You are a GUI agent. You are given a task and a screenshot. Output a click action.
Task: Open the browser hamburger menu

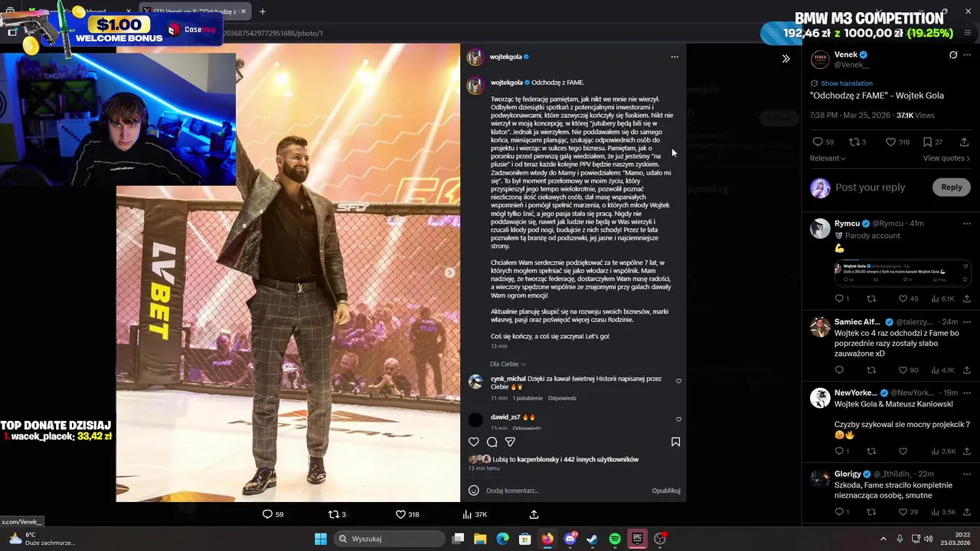(x=968, y=33)
